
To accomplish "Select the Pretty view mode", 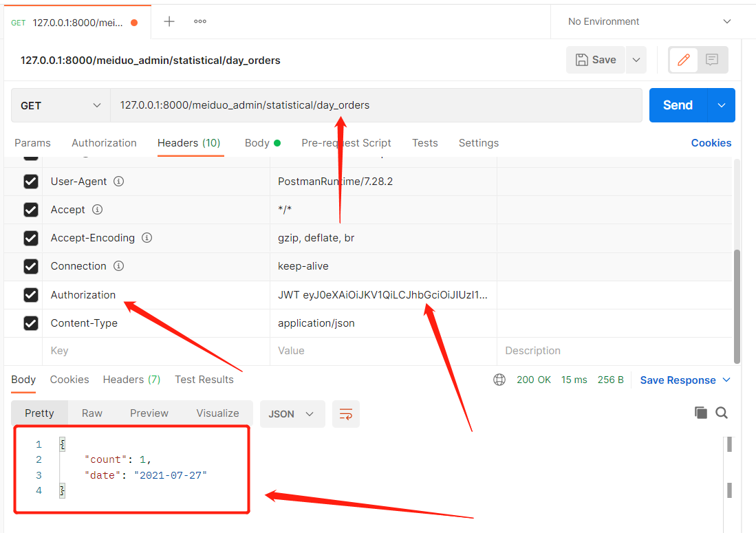I will pyautogui.click(x=39, y=413).
